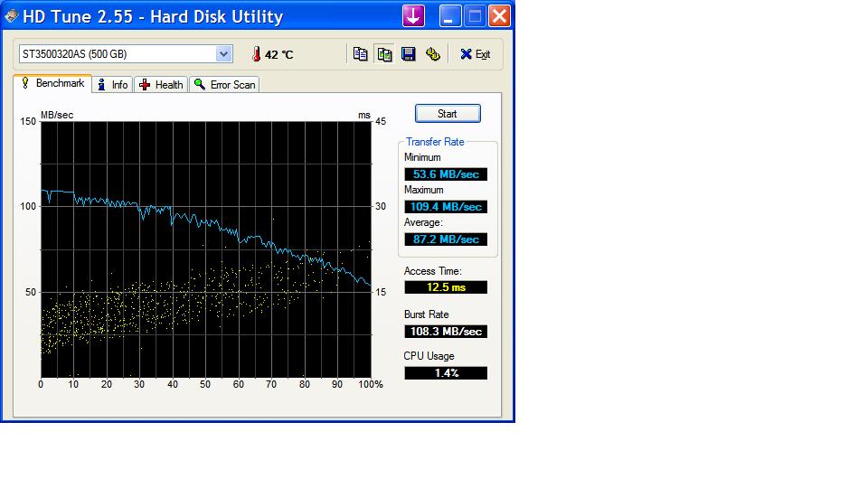Click the thermometer temperature icon
The height and width of the screenshot is (488, 868).
(x=256, y=54)
